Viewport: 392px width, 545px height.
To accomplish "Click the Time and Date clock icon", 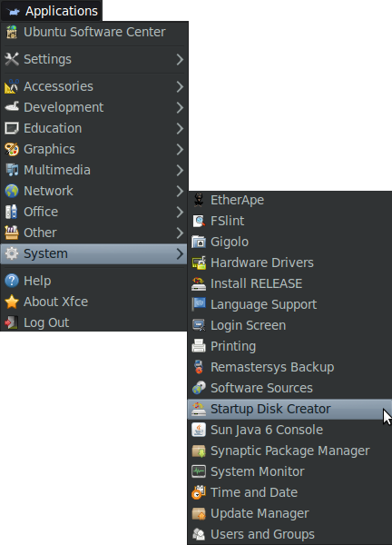I will click(199, 492).
